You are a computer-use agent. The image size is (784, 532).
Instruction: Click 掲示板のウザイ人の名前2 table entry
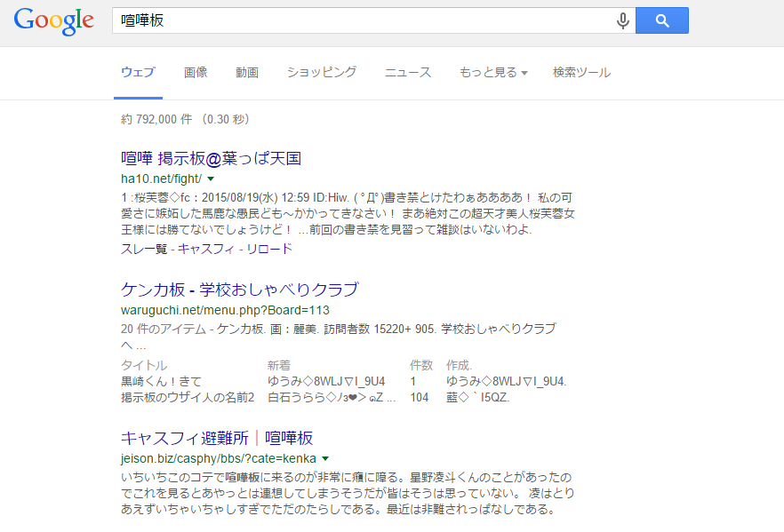tap(188, 398)
